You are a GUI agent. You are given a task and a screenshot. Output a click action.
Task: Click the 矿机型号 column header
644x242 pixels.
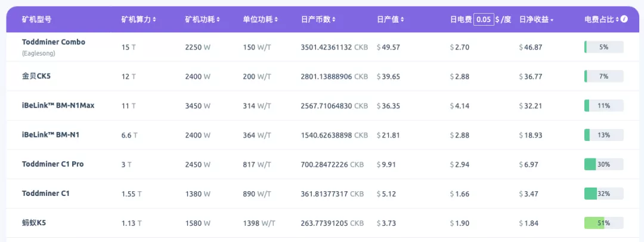tap(36, 19)
